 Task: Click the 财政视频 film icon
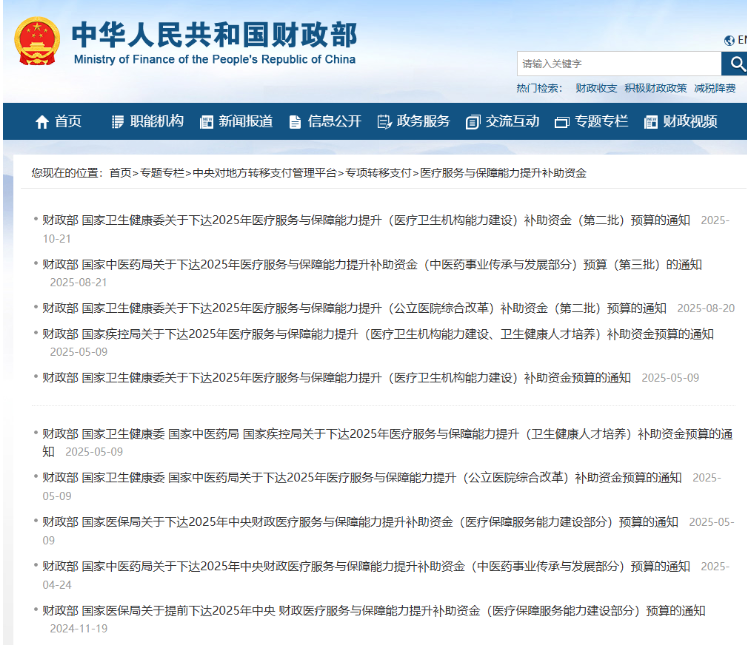pos(650,122)
